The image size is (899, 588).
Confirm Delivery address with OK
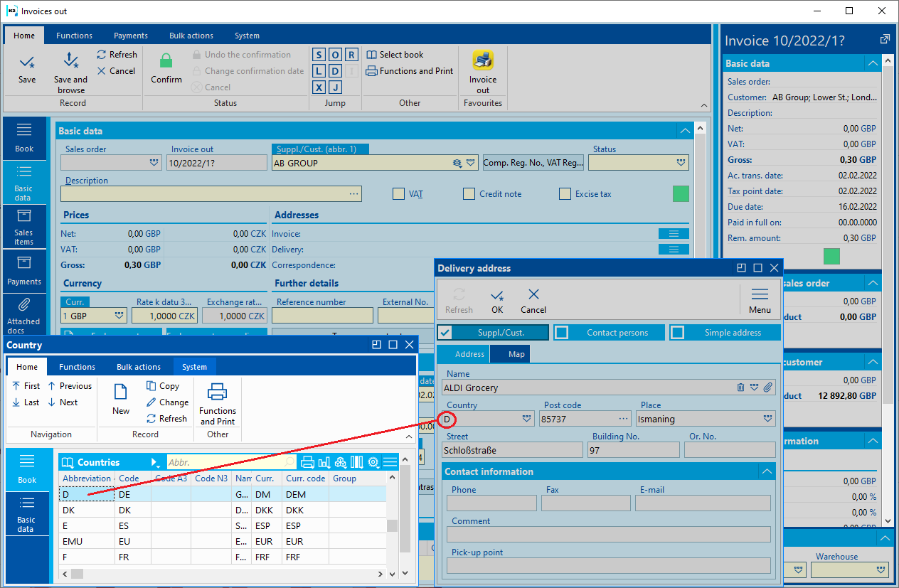pyautogui.click(x=497, y=301)
